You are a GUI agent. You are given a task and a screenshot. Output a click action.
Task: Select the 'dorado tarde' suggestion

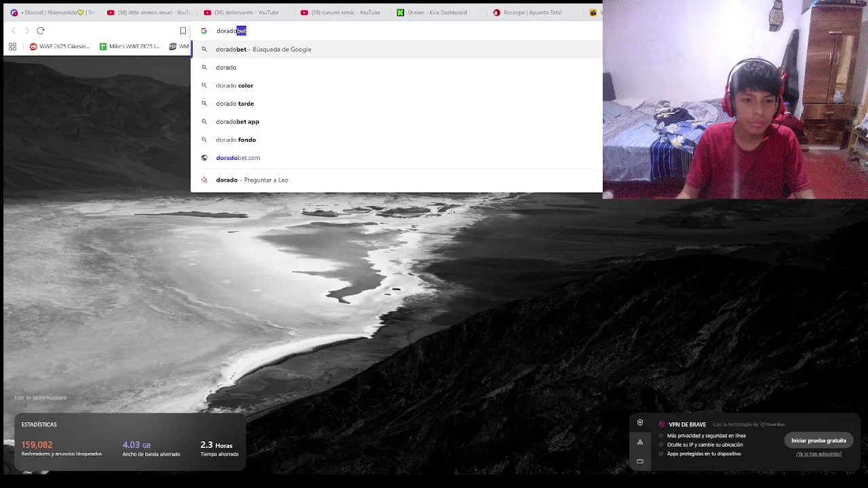point(397,103)
